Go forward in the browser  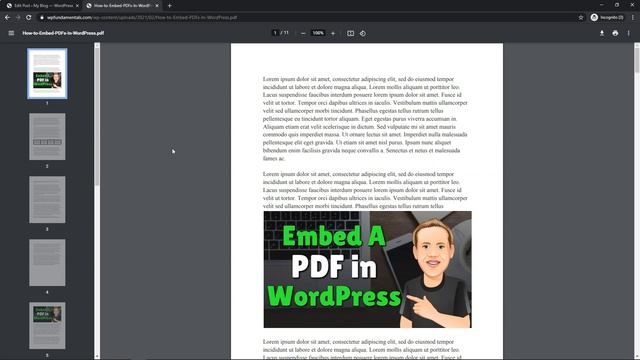point(18,18)
